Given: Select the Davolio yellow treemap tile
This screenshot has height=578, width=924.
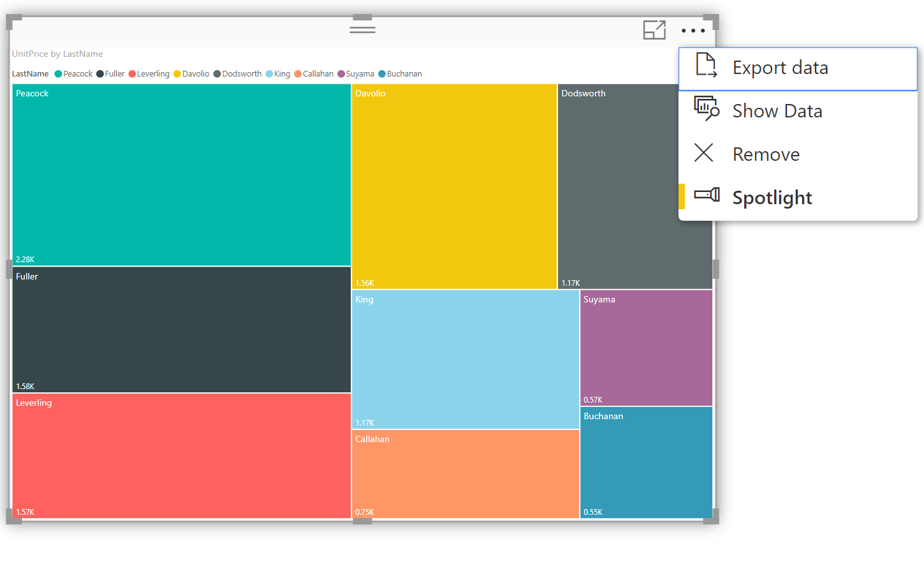Looking at the screenshot, I should 454,185.
